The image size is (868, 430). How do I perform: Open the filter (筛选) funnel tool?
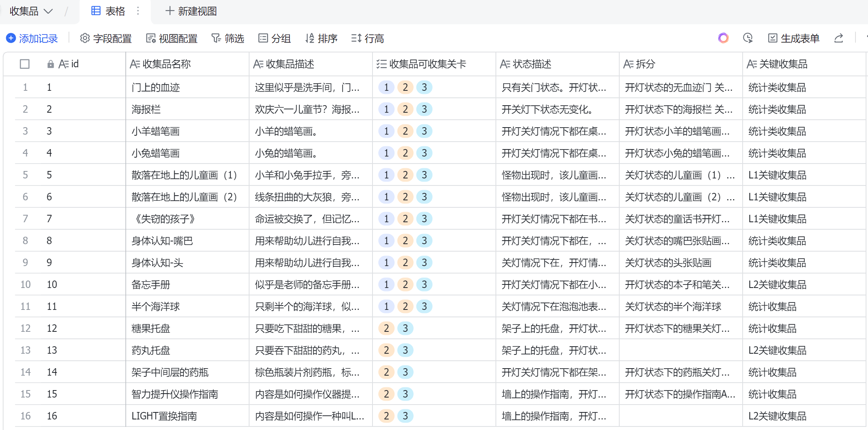228,38
